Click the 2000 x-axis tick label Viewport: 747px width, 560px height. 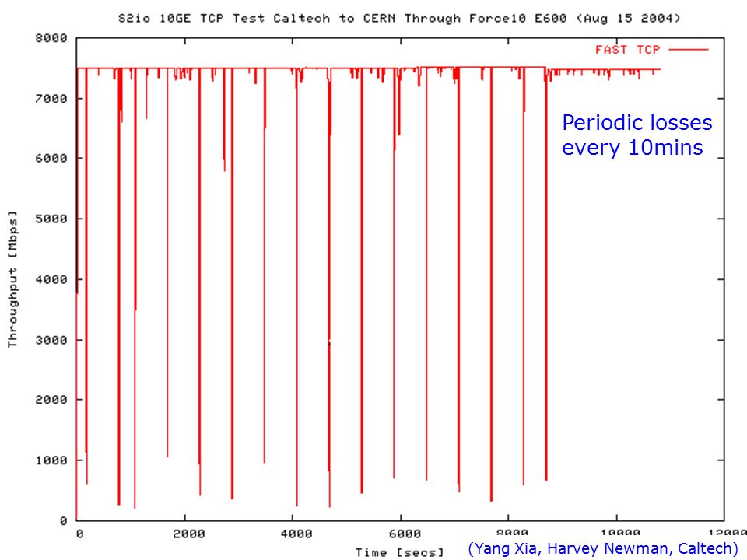[x=188, y=534]
